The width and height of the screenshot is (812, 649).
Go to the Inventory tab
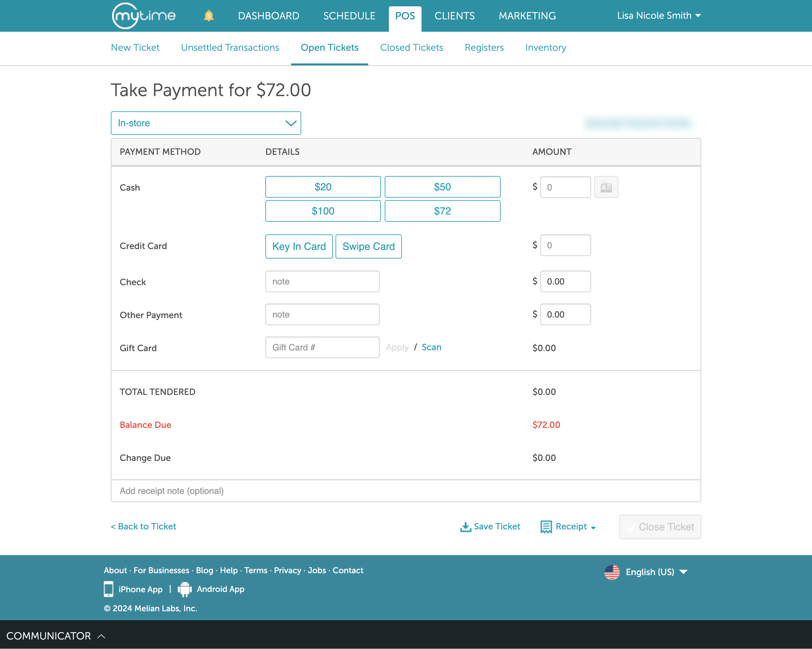[x=545, y=48]
